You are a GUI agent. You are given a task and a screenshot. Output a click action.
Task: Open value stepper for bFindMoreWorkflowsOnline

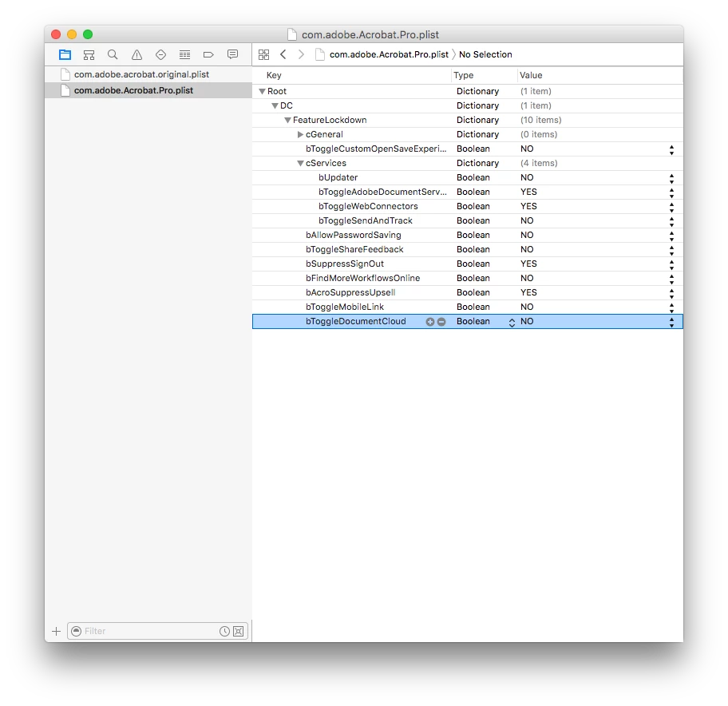point(671,280)
